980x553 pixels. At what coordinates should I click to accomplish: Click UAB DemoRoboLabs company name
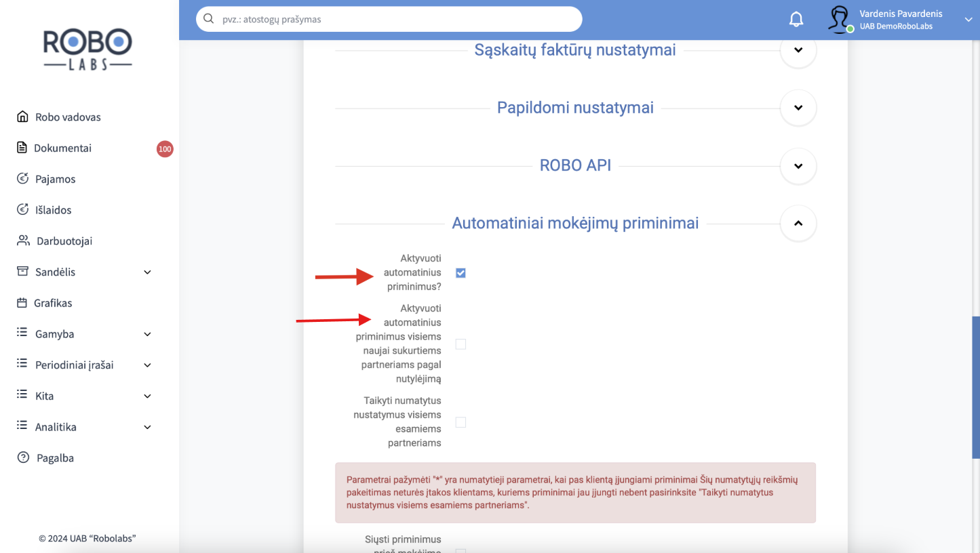click(895, 26)
